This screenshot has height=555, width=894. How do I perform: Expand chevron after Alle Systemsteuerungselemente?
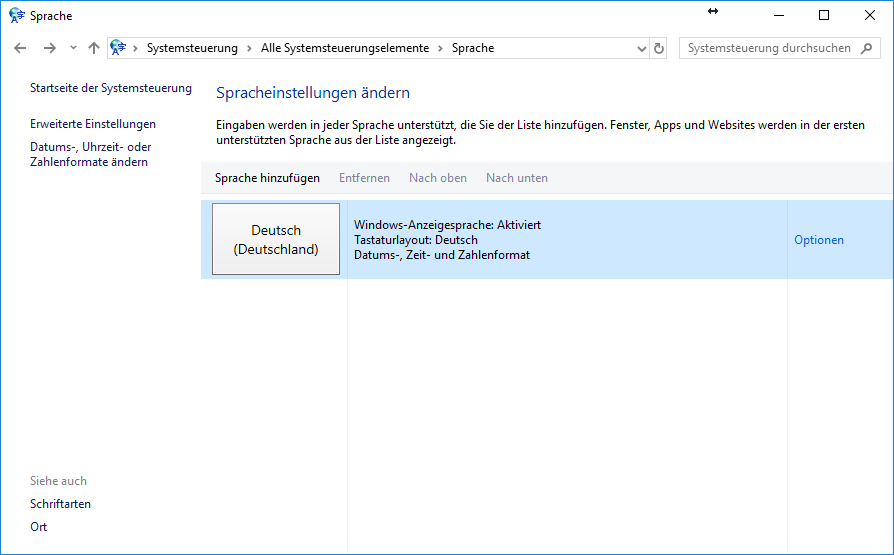(440, 48)
